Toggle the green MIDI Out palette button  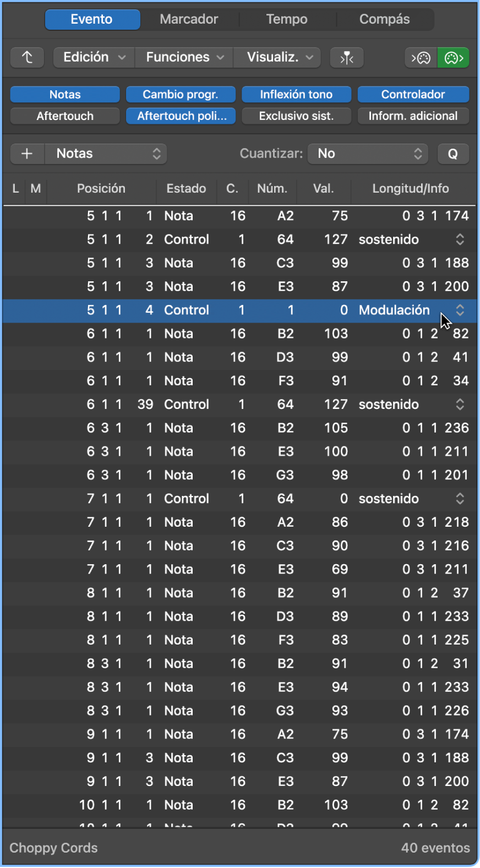point(453,57)
